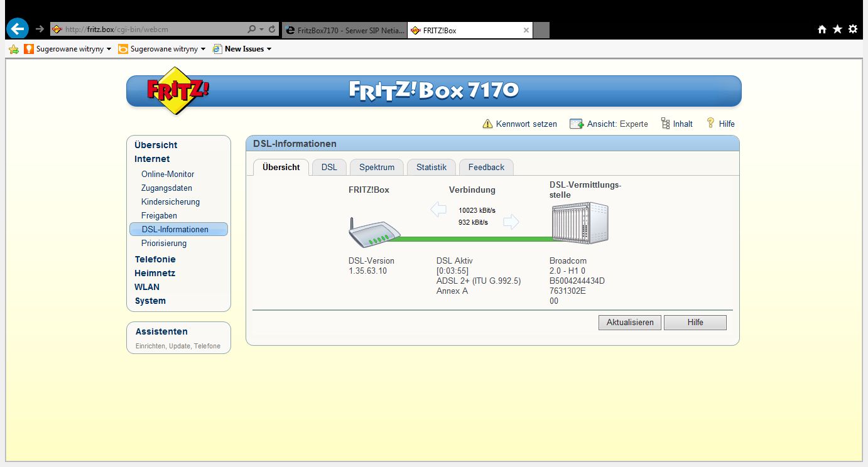Open the Assistenten panel link
This screenshot has height=467, width=868.
pos(161,331)
